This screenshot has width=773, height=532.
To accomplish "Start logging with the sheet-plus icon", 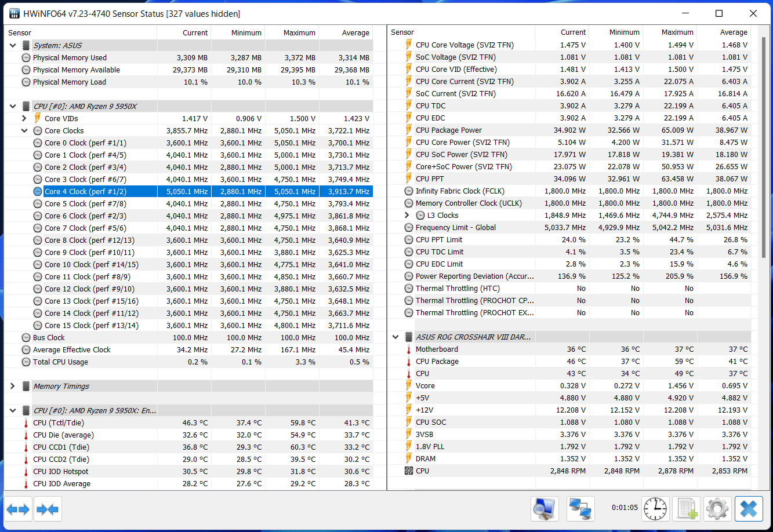I will coord(686,509).
